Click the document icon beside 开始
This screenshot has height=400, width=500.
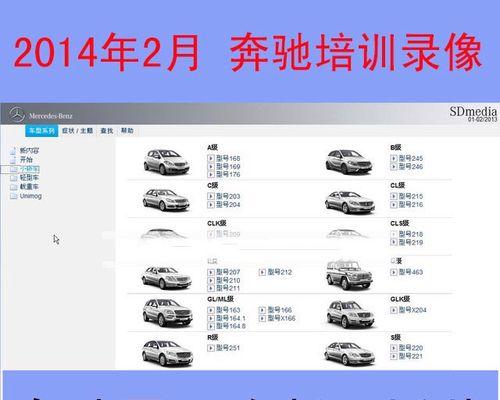(x=13, y=160)
